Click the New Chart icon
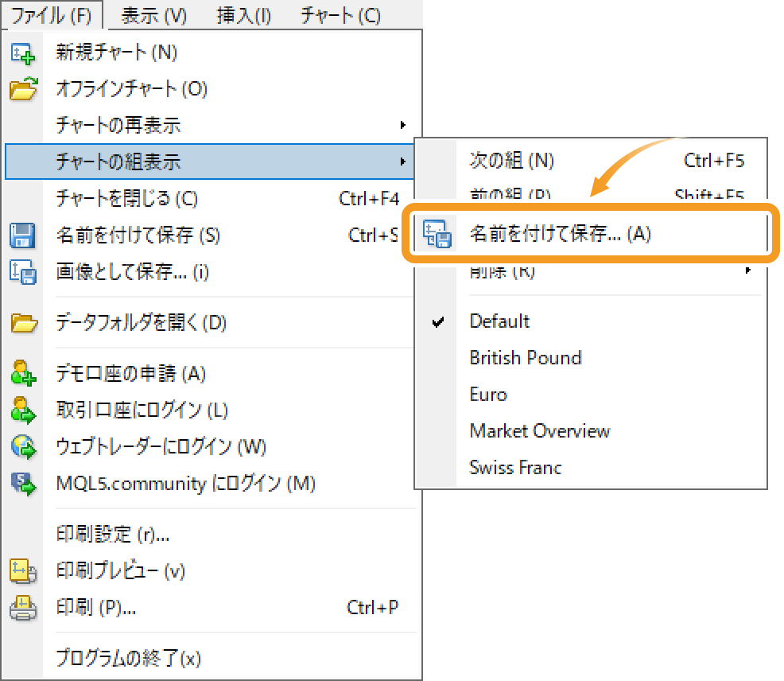Image resolution: width=784 pixels, height=681 pixels. tap(22, 53)
